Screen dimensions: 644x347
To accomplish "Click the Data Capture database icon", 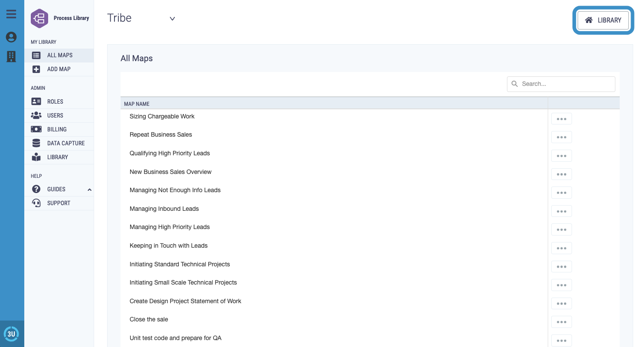I will coord(36,143).
